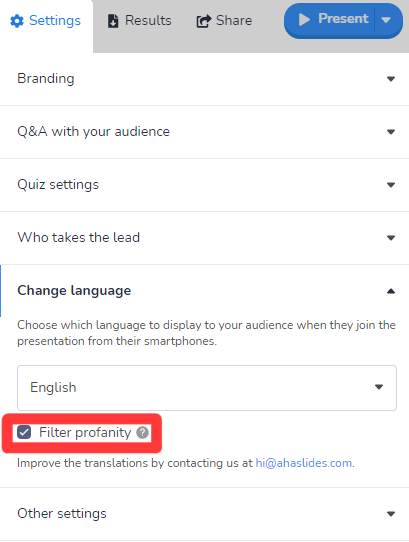Select the Settings tab
The width and height of the screenshot is (409, 542).
pyautogui.click(x=46, y=21)
